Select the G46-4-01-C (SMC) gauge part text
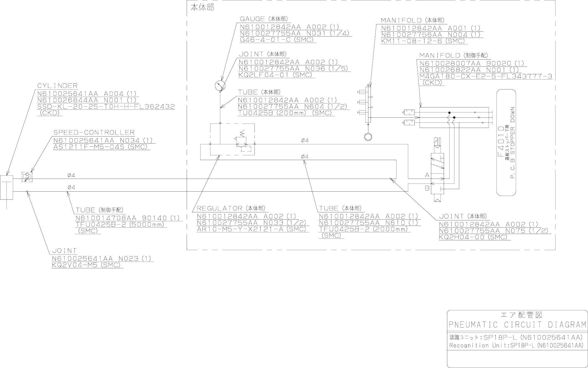This screenshot has width=588, height=368. coord(277,40)
